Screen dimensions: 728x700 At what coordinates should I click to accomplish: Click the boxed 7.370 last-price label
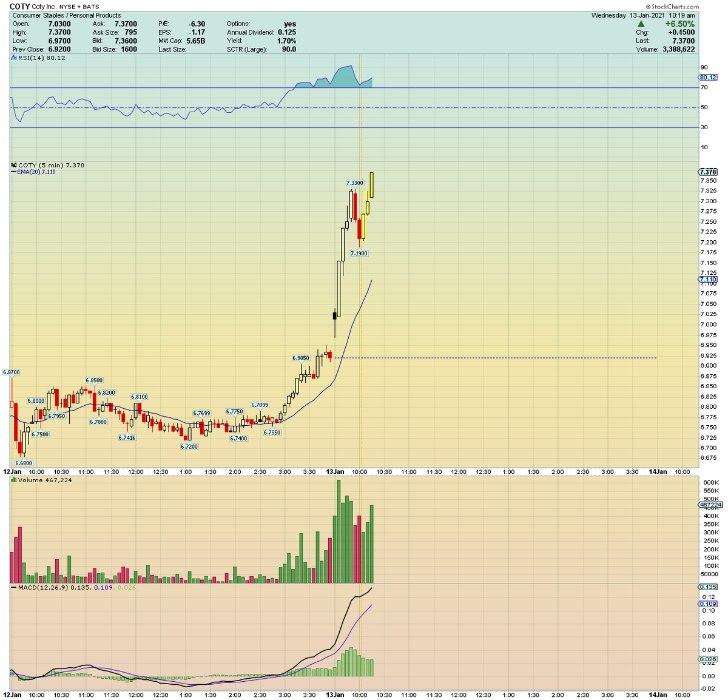pyautogui.click(x=707, y=172)
